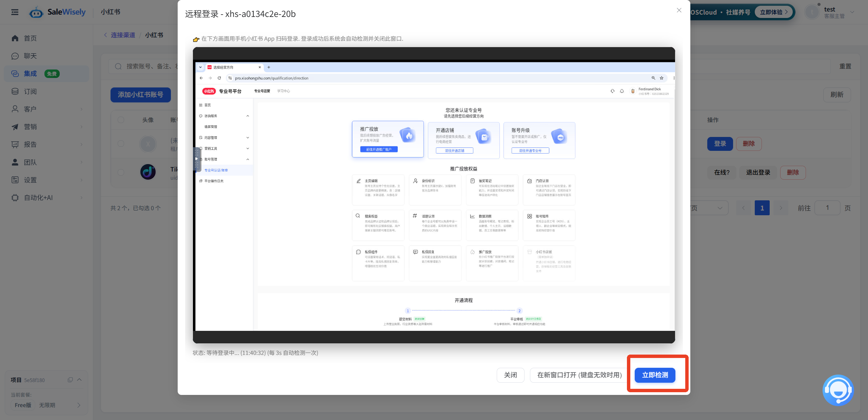Expand the 设置 sidebar submenu chevron

pyautogui.click(x=82, y=180)
